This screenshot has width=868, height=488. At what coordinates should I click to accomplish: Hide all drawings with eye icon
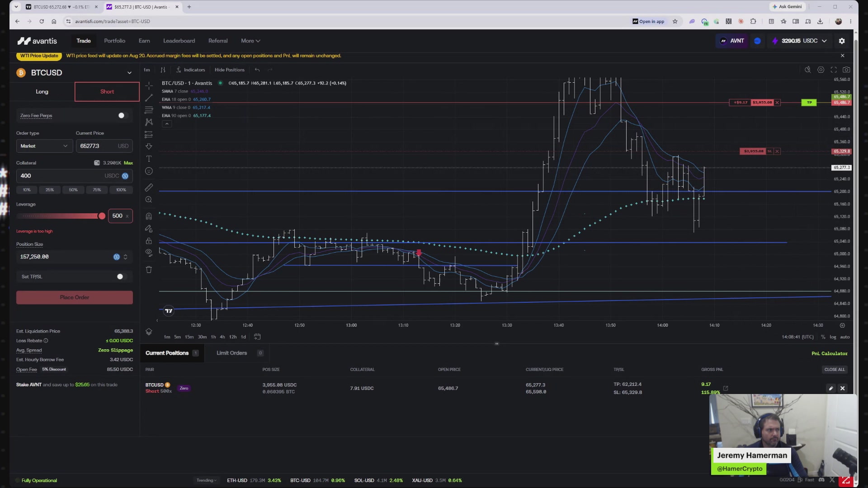pos(149,253)
